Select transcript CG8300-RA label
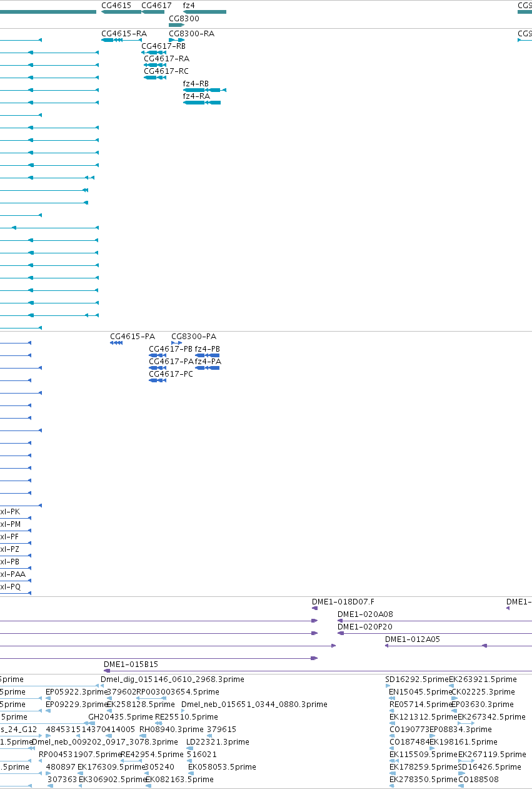The width and height of the screenshot is (532, 789). [x=191, y=34]
